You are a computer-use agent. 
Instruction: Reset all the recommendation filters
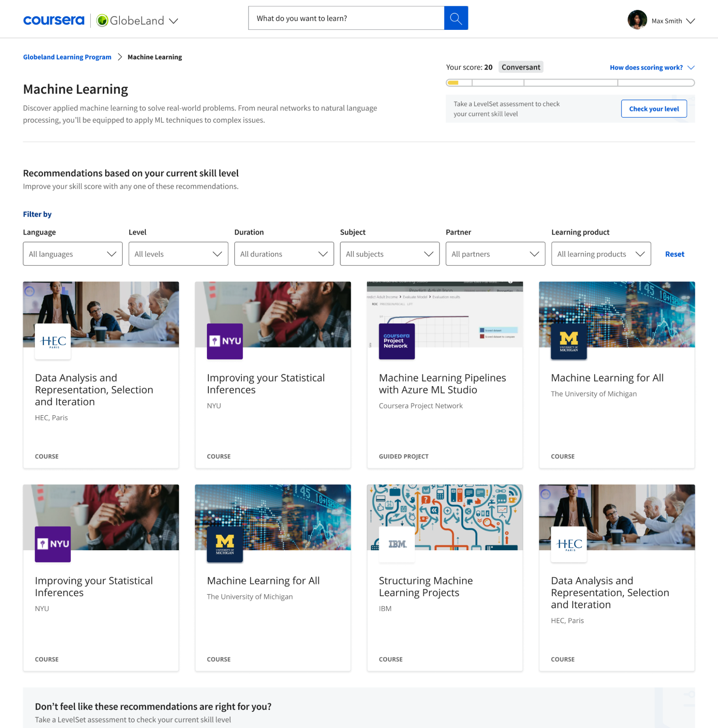pyautogui.click(x=674, y=254)
